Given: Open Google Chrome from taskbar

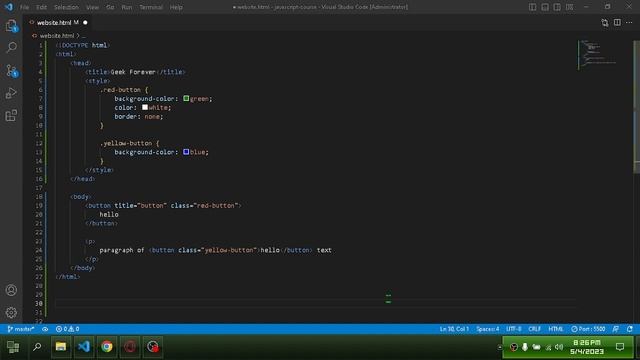Looking at the screenshot, I should 107,347.
